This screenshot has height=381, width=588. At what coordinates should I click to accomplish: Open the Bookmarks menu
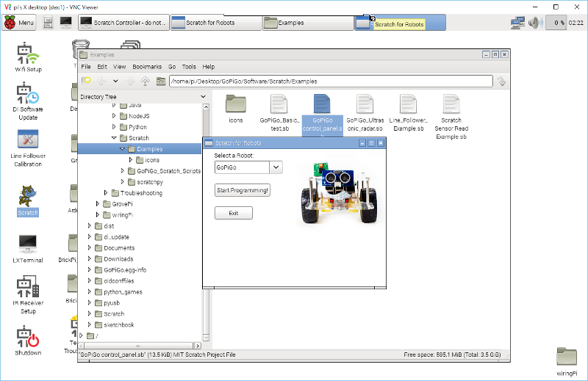click(147, 67)
